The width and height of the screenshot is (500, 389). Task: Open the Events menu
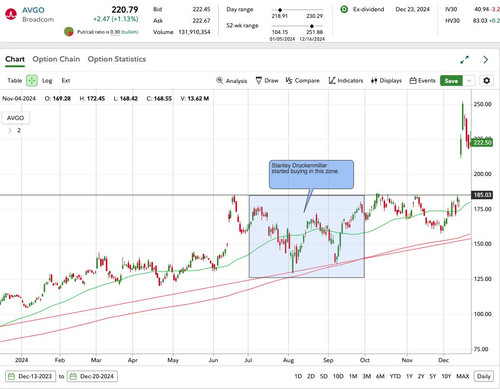[x=422, y=81]
